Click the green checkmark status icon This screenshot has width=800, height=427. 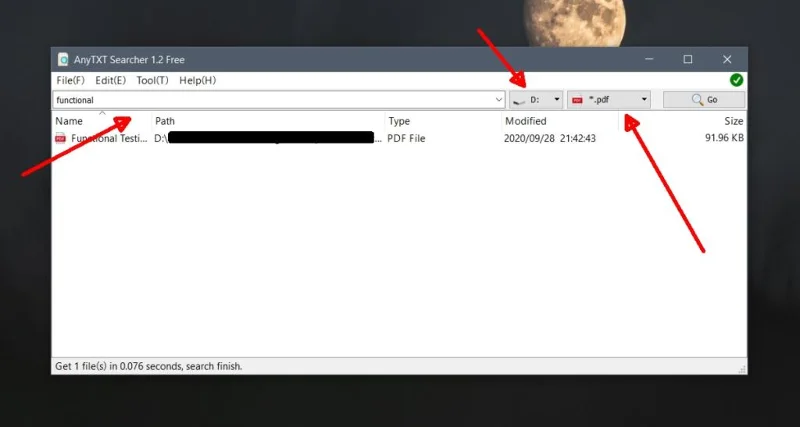(x=736, y=80)
